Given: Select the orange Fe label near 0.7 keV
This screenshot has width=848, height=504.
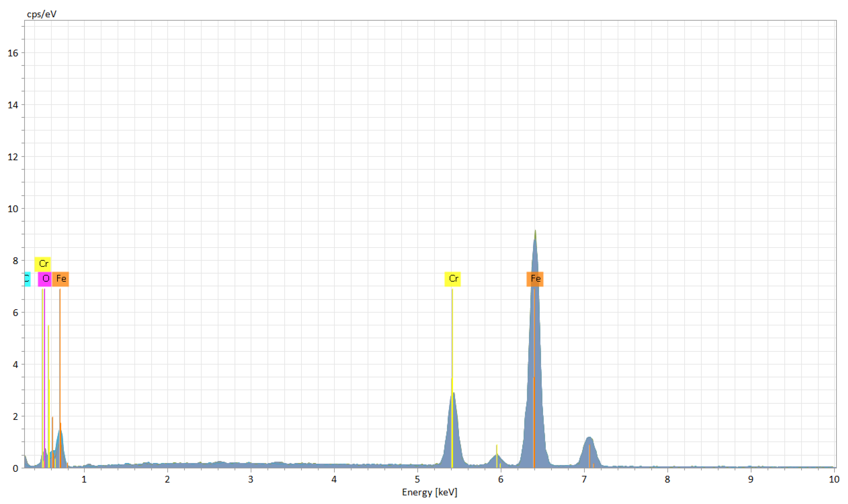Looking at the screenshot, I should click(61, 279).
